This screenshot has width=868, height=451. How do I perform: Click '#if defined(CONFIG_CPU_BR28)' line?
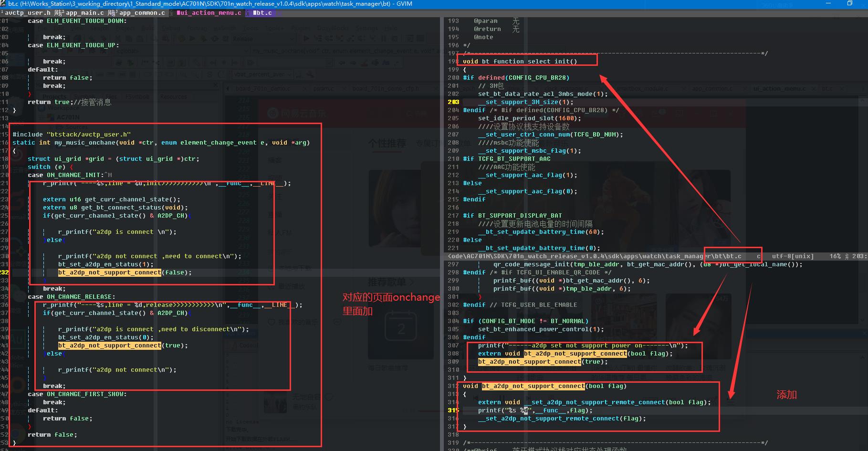point(516,78)
